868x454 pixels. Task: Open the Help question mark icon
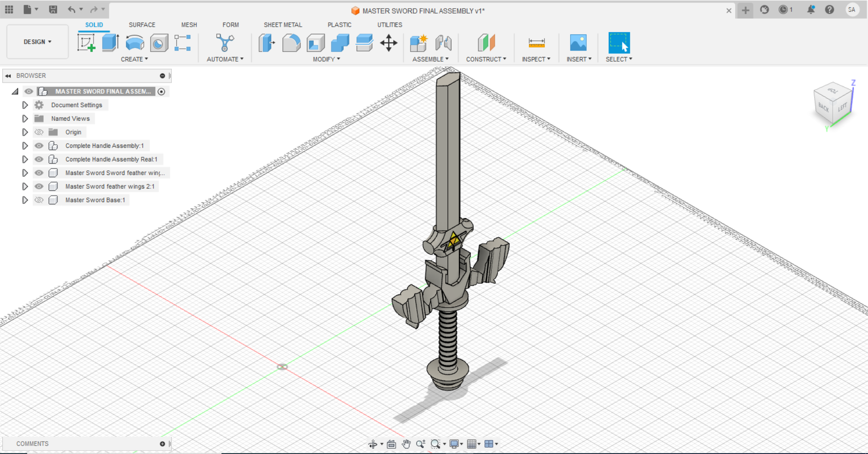point(830,9)
